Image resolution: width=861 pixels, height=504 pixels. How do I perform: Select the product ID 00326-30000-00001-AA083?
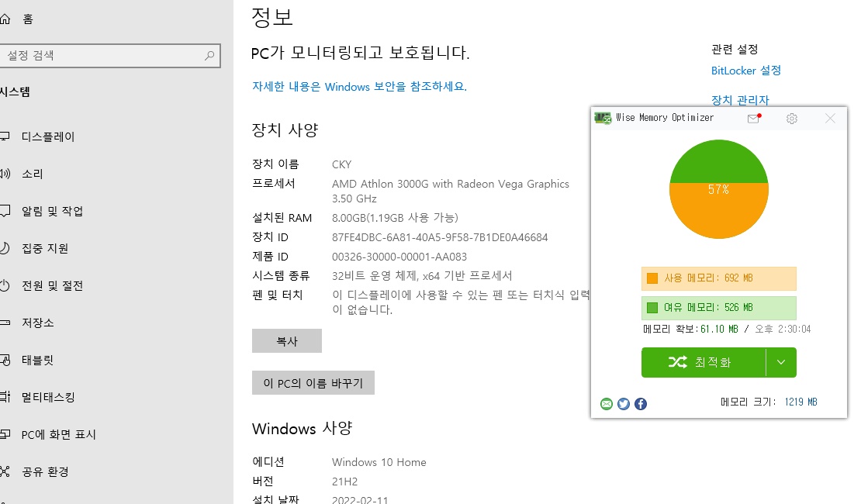pyautogui.click(x=399, y=257)
